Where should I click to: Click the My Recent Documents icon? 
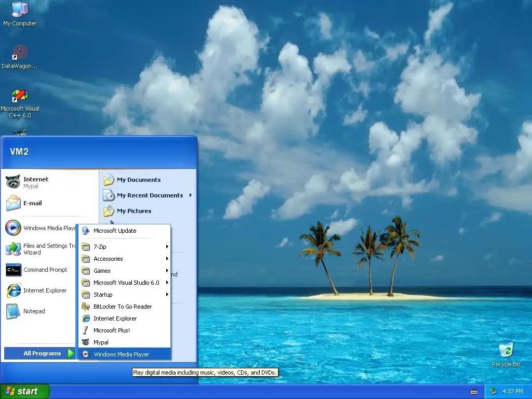pyautogui.click(x=109, y=195)
